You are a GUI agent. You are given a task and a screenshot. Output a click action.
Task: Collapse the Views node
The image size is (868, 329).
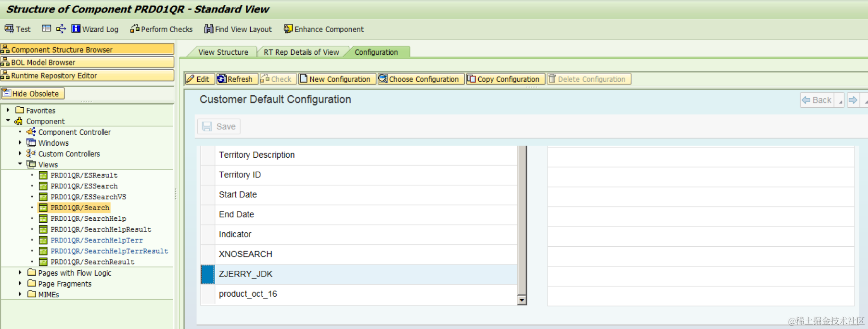click(20, 164)
